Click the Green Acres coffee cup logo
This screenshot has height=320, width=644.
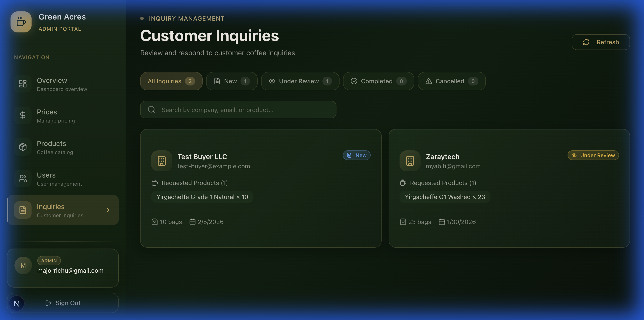tap(21, 22)
